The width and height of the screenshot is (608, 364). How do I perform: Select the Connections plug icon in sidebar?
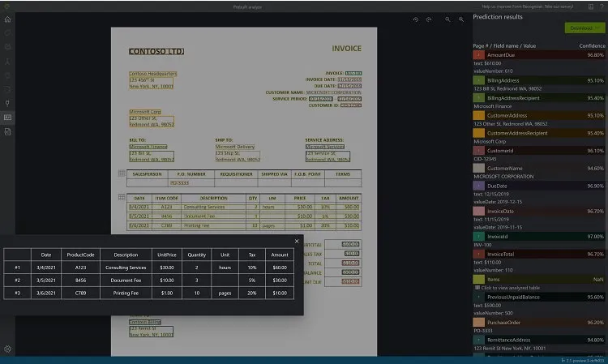tap(8, 103)
